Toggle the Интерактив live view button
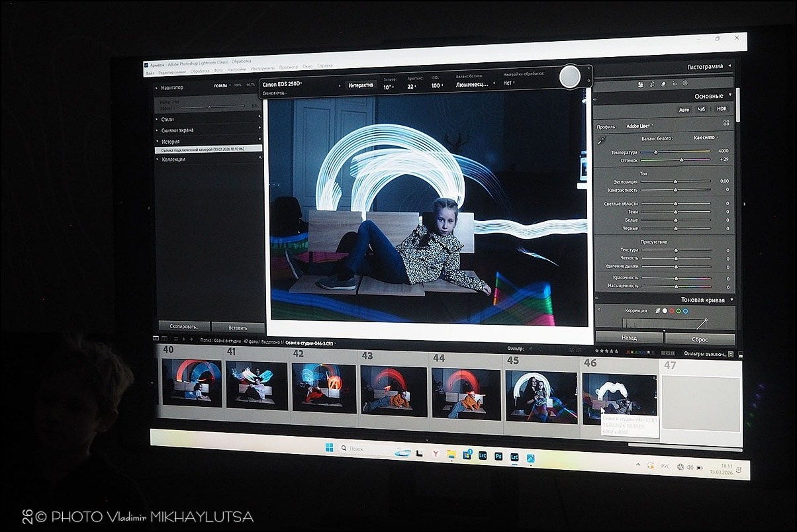Viewport: 797px width, 532px height. (361, 85)
